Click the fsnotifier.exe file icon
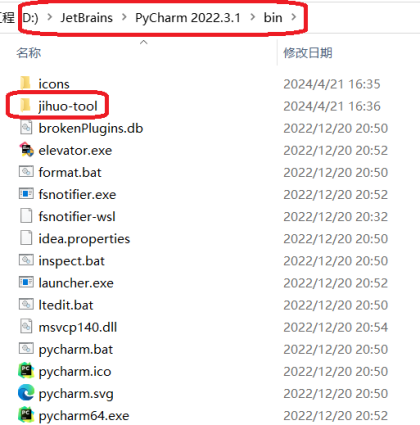420x425 pixels. 26,194
